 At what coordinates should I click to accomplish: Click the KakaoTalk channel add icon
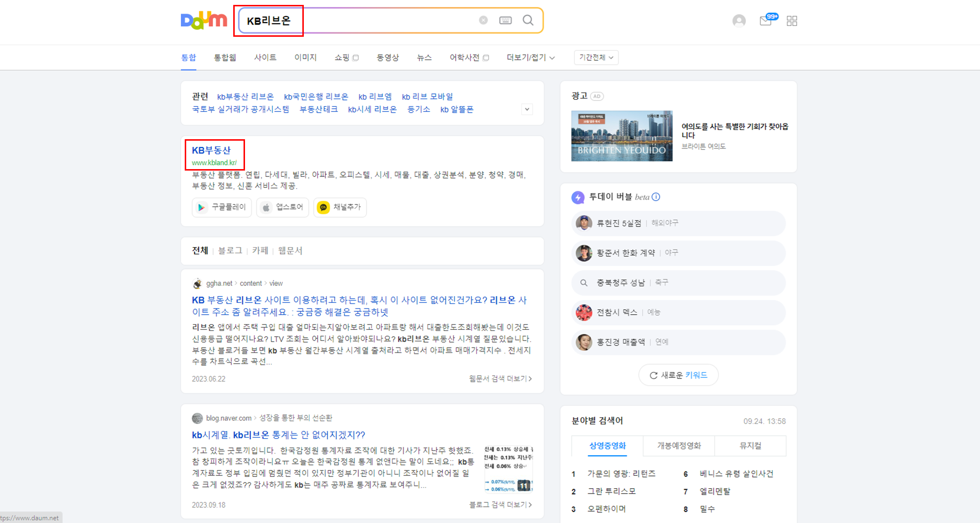tap(340, 207)
